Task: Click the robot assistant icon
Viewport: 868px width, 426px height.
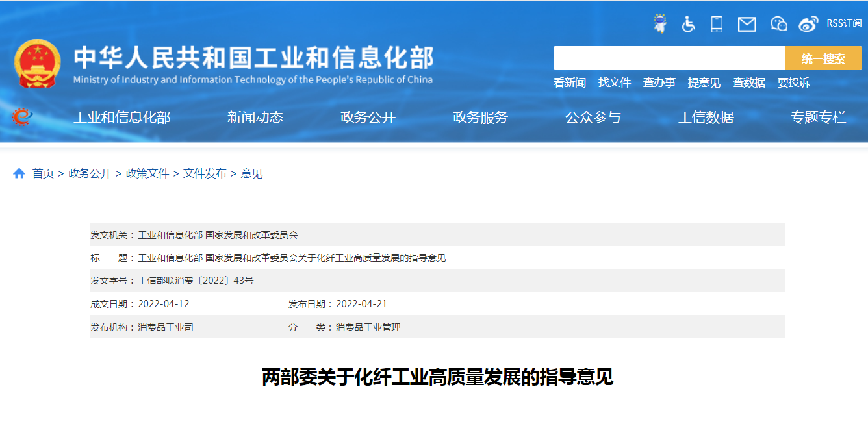Action: (660, 24)
